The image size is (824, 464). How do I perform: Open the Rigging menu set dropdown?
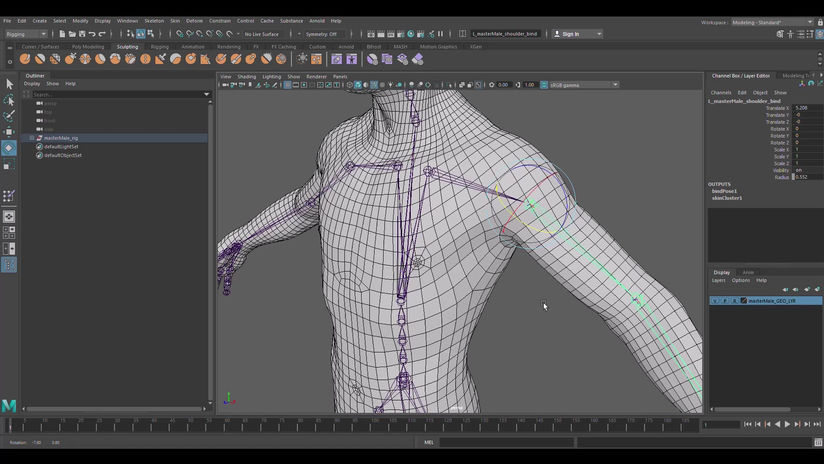coord(27,33)
